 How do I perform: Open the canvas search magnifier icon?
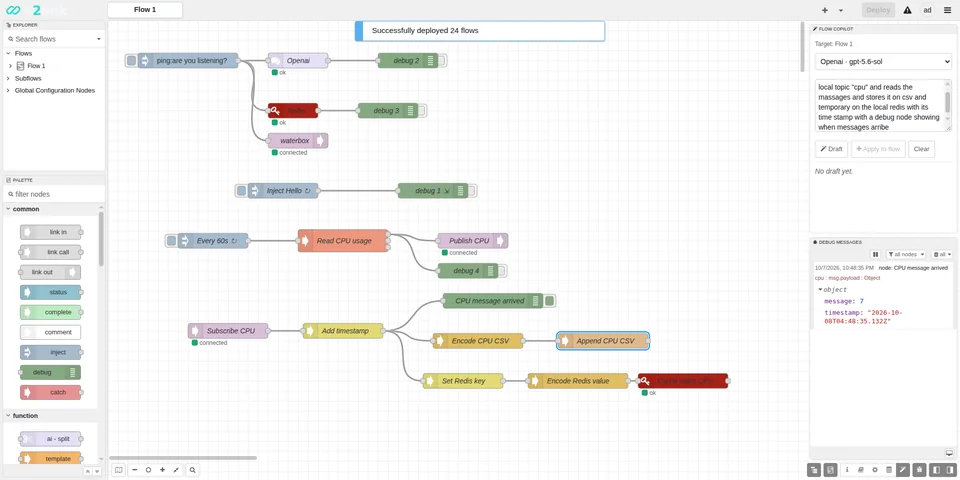click(x=192, y=470)
